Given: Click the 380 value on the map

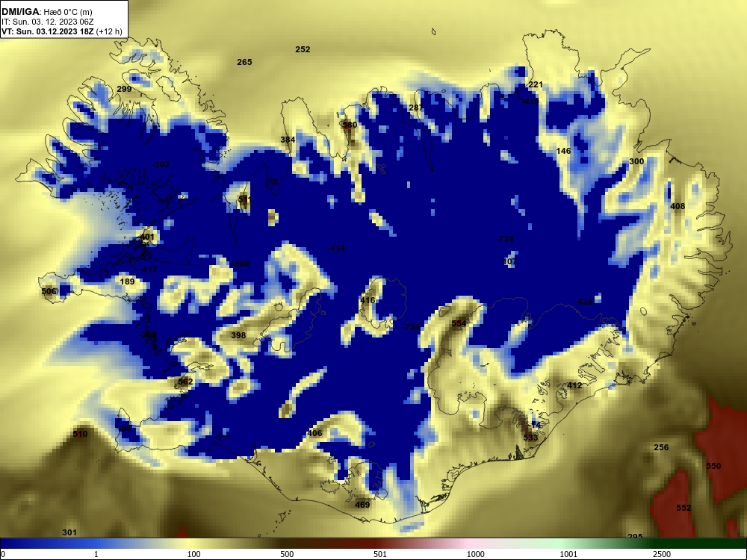Looking at the screenshot, I should pos(350,125).
